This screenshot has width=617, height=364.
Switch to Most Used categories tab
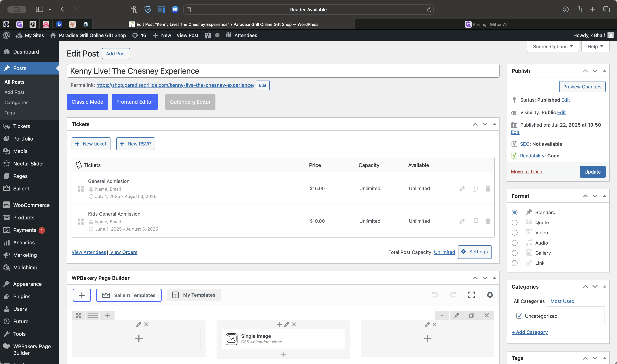coord(562,301)
